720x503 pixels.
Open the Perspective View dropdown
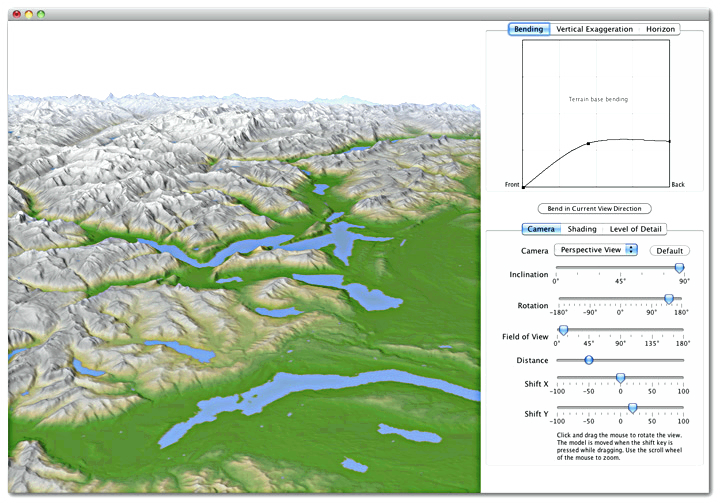coord(596,250)
